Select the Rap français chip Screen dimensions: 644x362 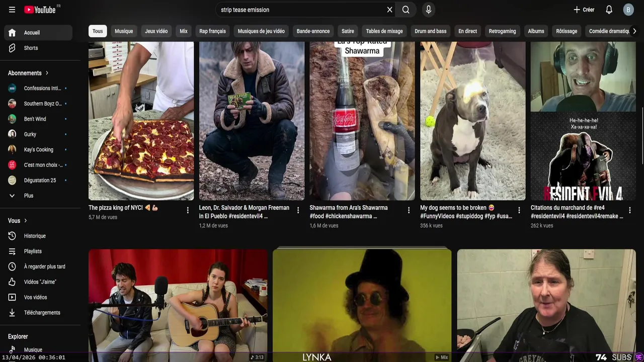[x=212, y=31]
